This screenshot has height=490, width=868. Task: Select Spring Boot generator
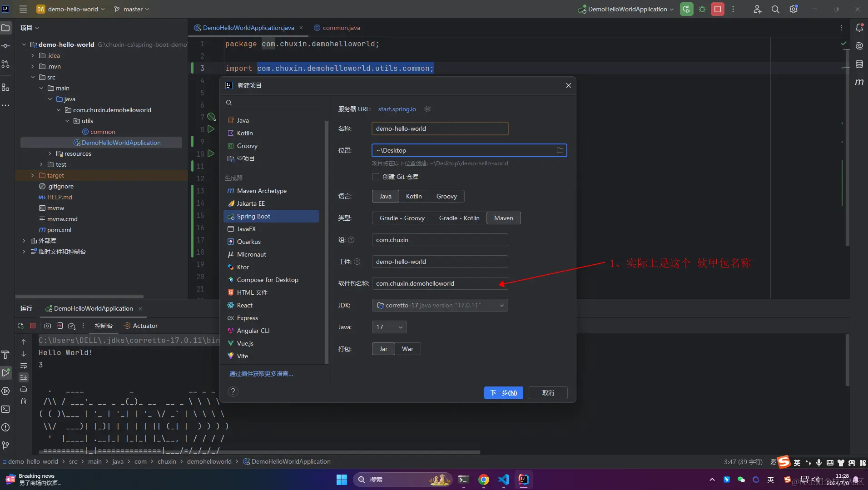[x=271, y=216]
